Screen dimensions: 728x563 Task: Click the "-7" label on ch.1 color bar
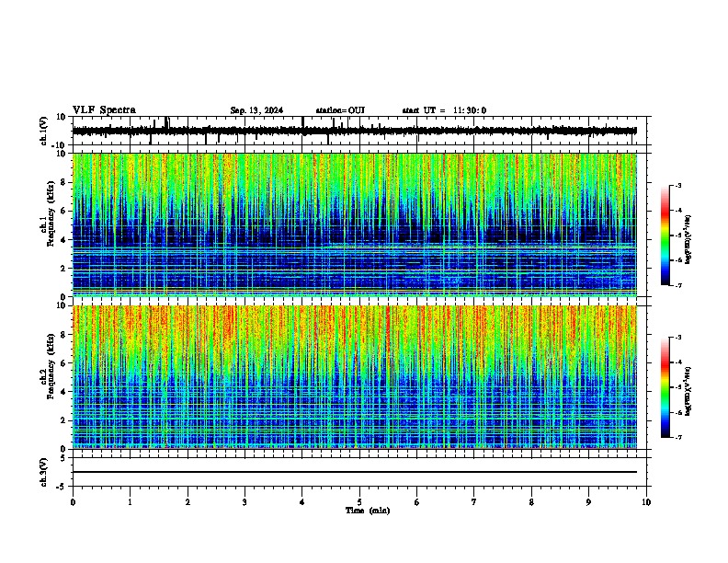[677, 285]
